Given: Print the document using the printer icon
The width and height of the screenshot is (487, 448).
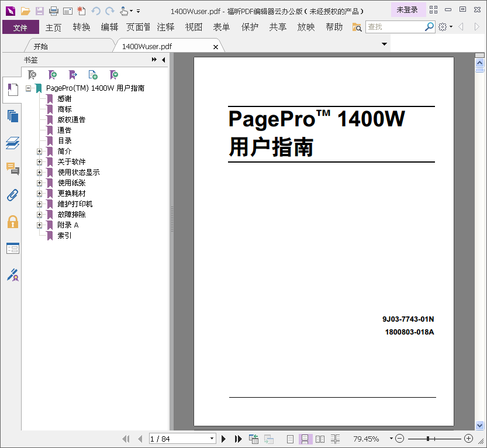Looking at the screenshot, I should click(54, 11).
